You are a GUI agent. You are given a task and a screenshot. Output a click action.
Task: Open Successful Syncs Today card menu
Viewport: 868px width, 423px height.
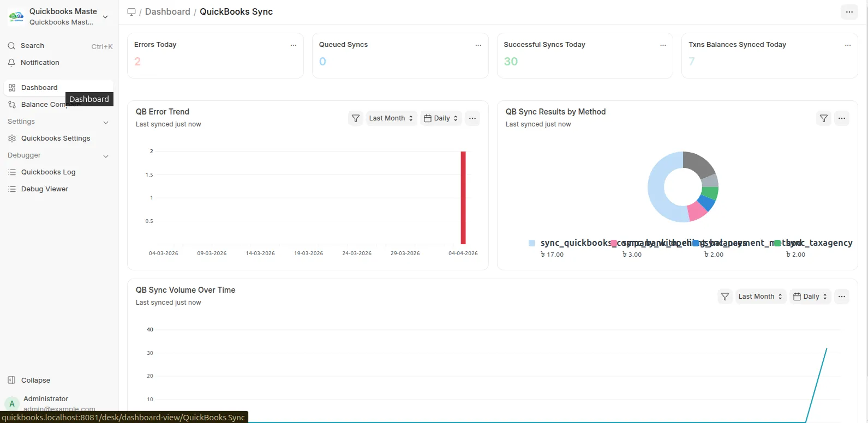pyautogui.click(x=663, y=45)
